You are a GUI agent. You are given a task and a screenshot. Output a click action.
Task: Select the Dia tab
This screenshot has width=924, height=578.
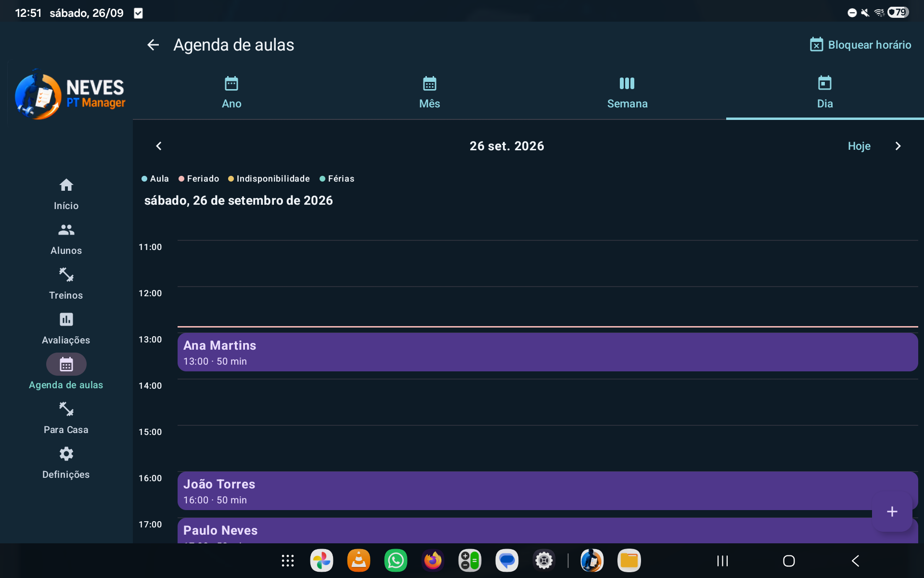click(x=825, y=92)
